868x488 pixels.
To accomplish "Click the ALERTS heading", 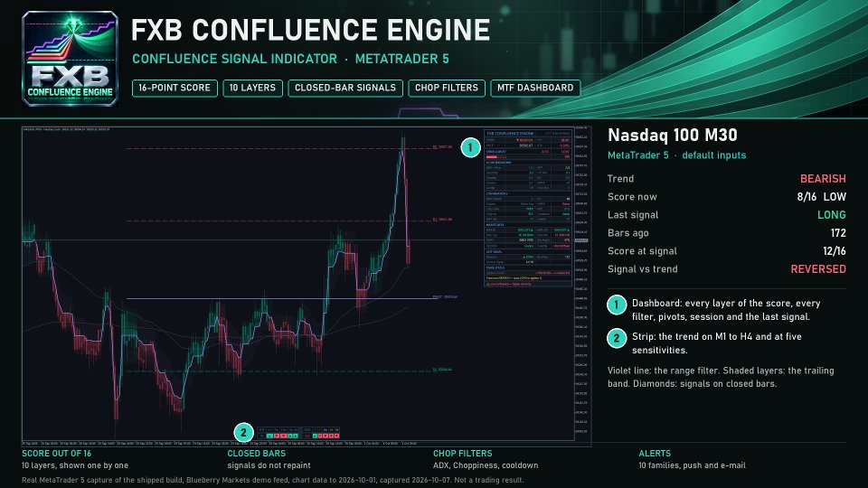I will [x=655, y=453].
